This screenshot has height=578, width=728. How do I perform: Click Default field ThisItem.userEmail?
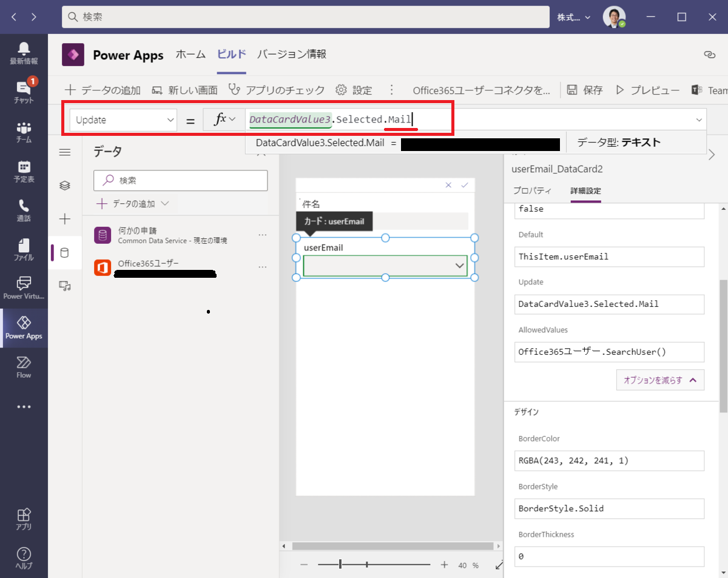coord(609,257)
